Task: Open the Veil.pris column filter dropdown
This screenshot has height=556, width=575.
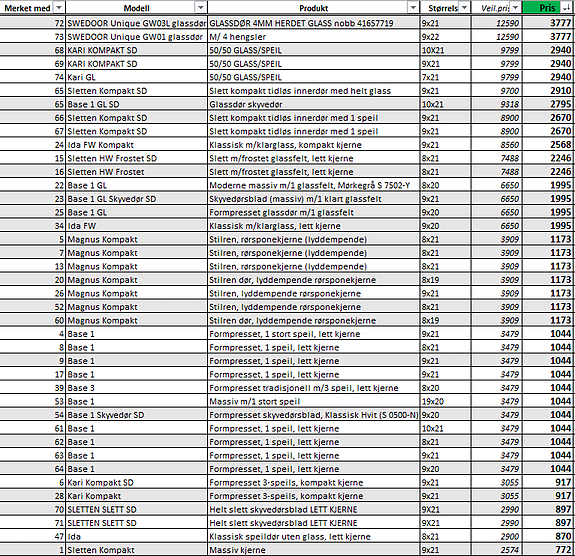Action: [516, 7]
